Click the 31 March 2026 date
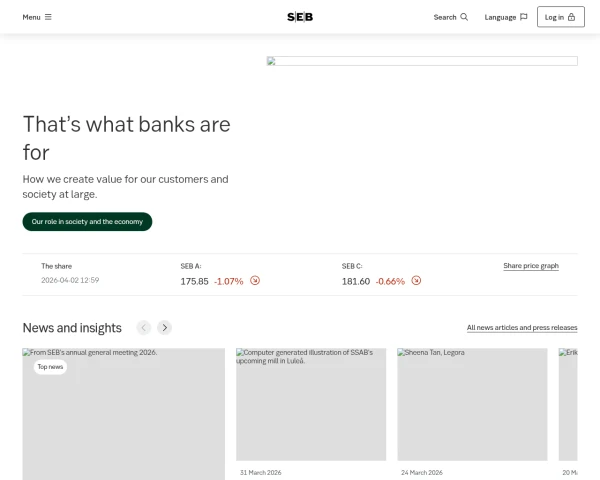600x480 pixels. tap(261, 473)
